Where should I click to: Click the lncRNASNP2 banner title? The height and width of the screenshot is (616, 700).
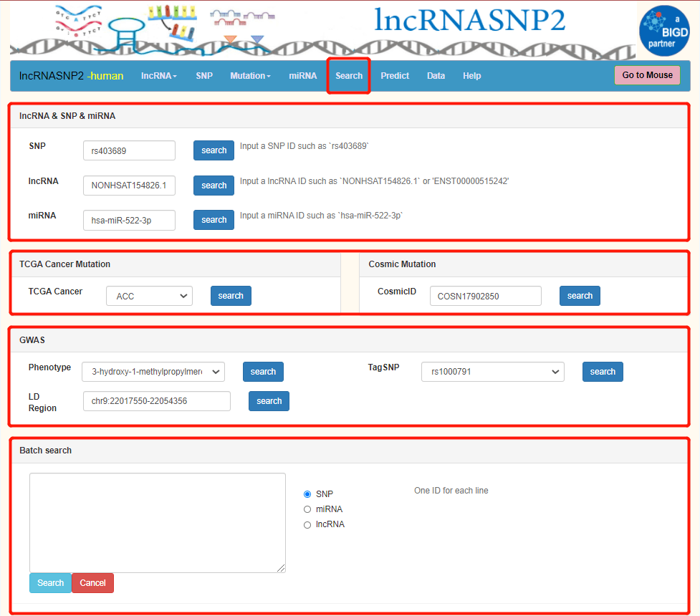469,20
